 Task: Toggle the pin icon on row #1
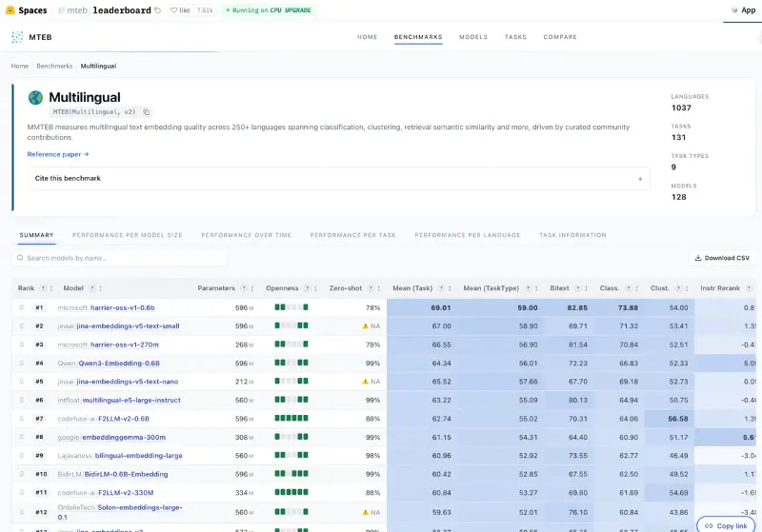[21, 307]
